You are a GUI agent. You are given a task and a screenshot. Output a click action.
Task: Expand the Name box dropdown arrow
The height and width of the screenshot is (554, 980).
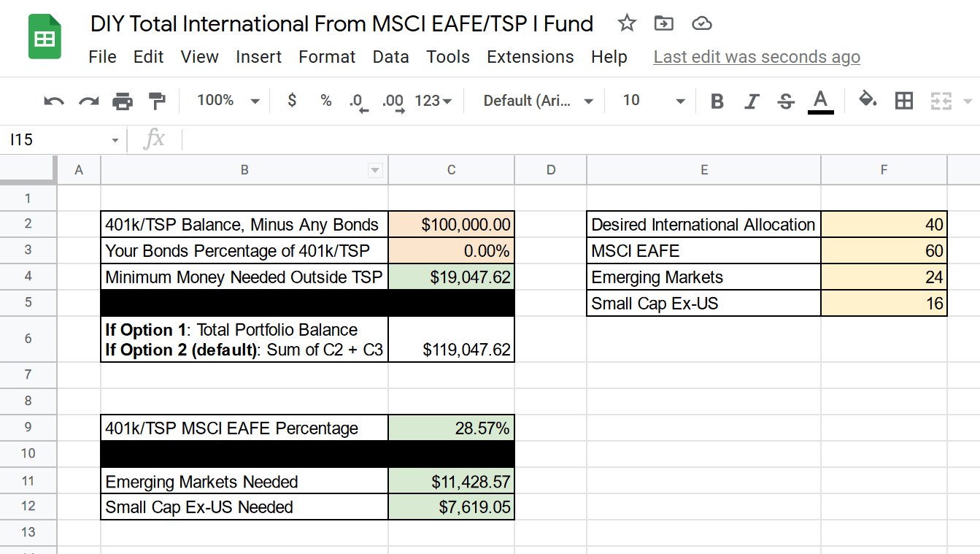tap(115, 139)
